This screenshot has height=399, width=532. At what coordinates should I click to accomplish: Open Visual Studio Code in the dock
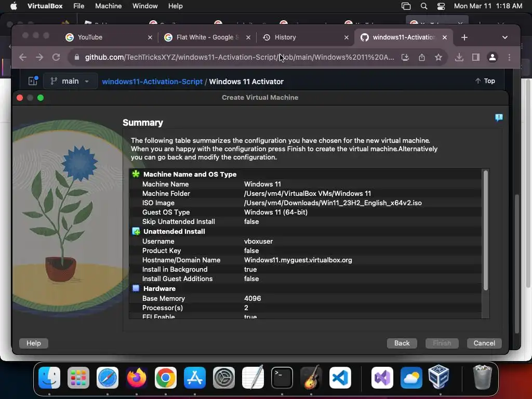click(340, 378)
